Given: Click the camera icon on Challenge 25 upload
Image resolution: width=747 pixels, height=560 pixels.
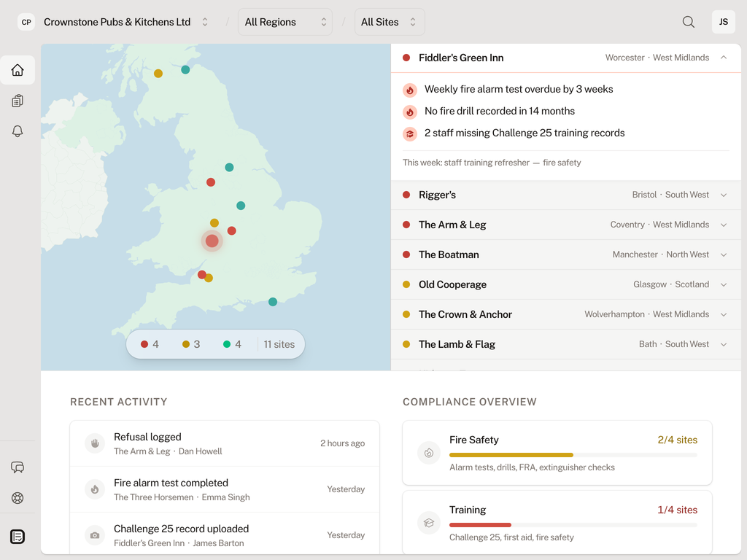Looking at the screenshot, I should point(95,535).
